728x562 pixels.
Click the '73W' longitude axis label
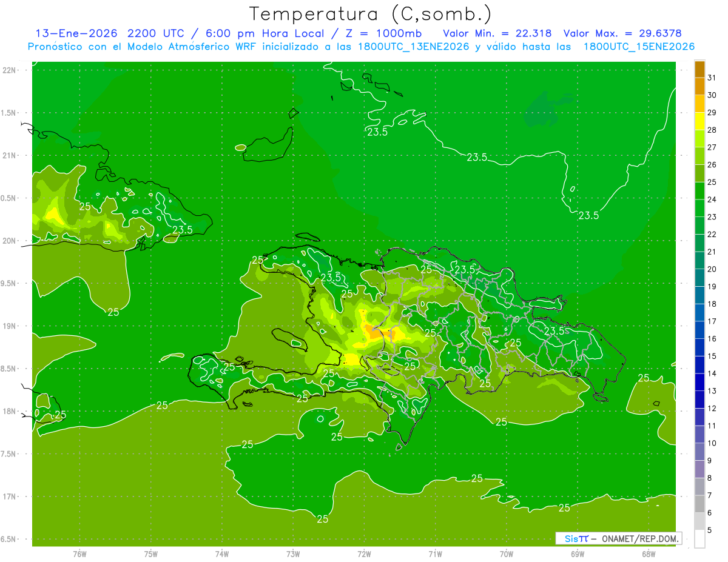click(x=293, y=554)
